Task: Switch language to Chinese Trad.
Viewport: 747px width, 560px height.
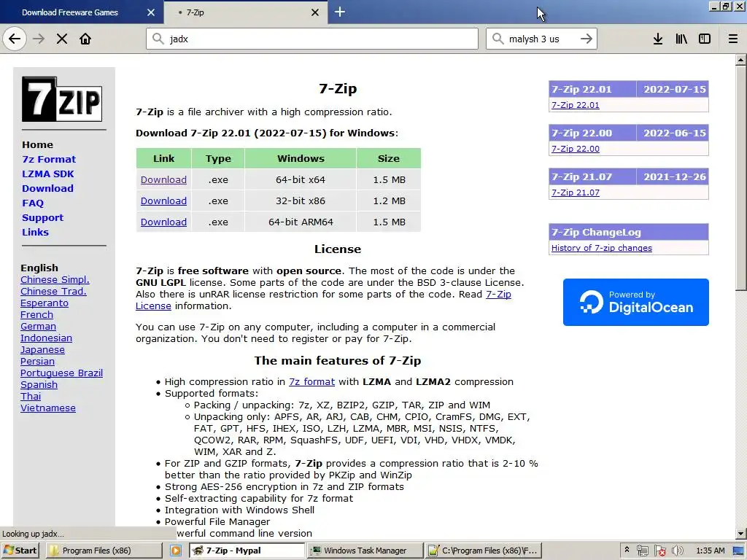Action: 53,291
